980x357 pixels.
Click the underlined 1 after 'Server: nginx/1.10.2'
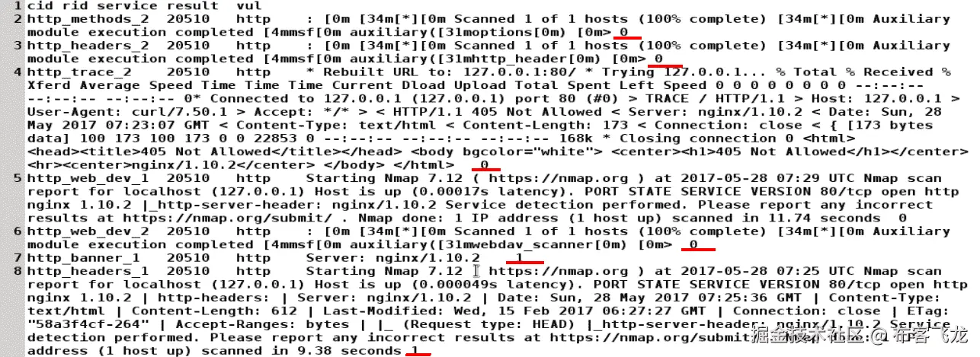pos(520,258)
